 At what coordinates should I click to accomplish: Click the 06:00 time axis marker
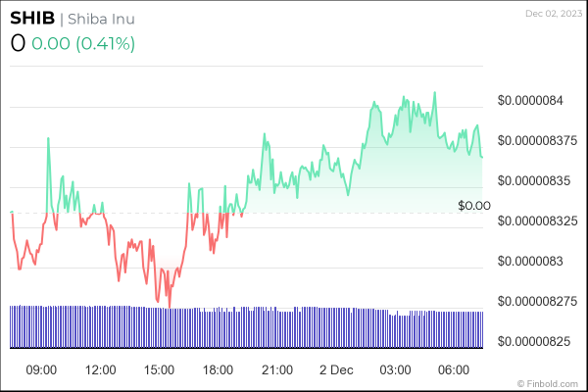[x=453, y=369]
